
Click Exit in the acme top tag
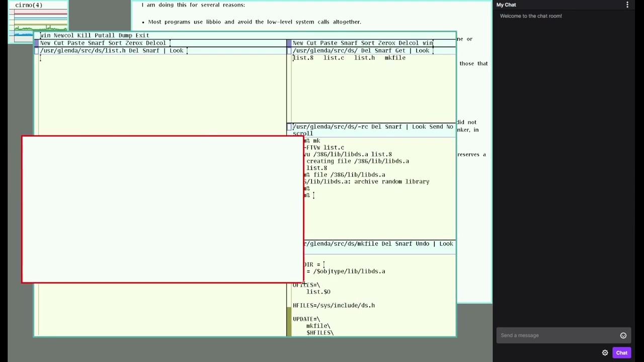[142, 36]
